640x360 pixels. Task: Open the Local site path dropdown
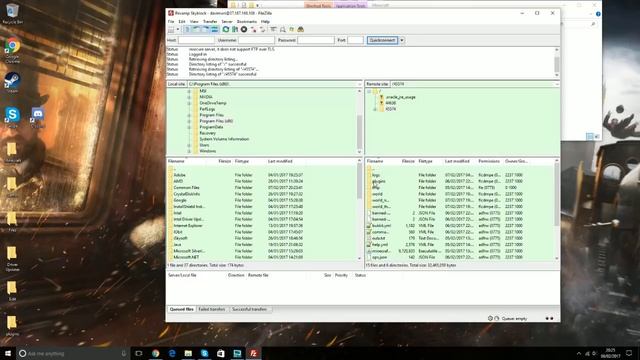click(360, 84)
